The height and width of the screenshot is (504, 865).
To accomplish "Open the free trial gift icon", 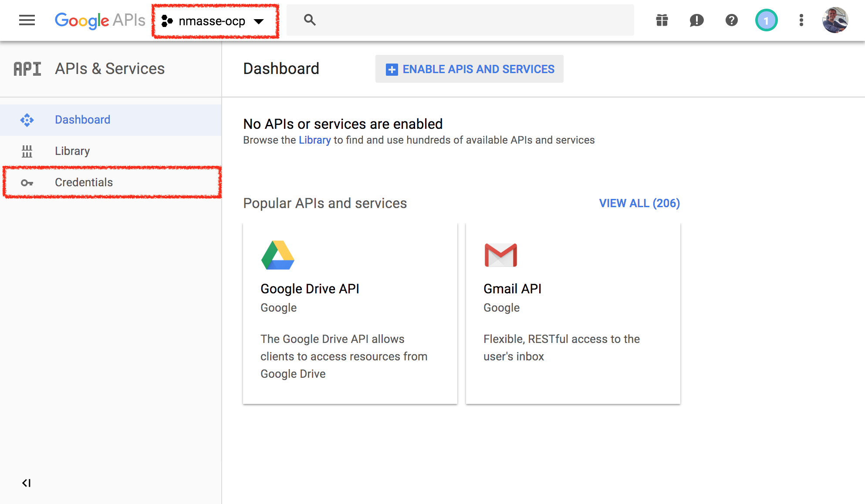I will coord(662,20).
